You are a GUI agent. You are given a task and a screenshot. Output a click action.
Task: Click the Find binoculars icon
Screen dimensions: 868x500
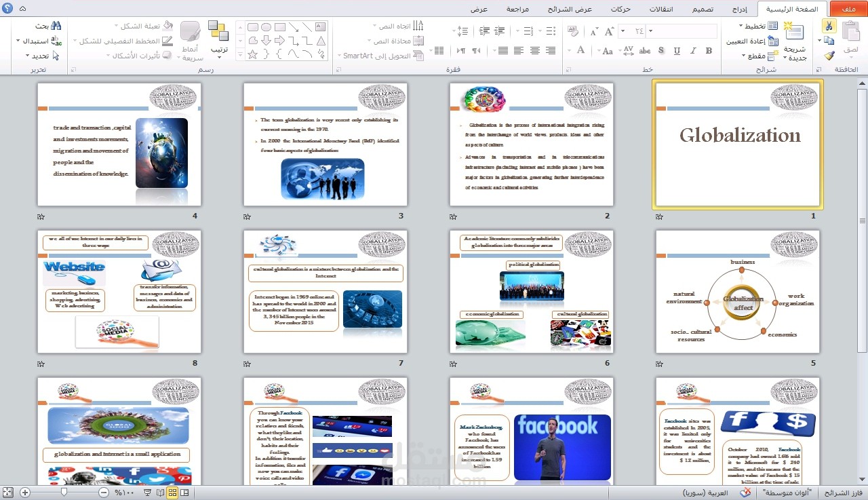56,26
